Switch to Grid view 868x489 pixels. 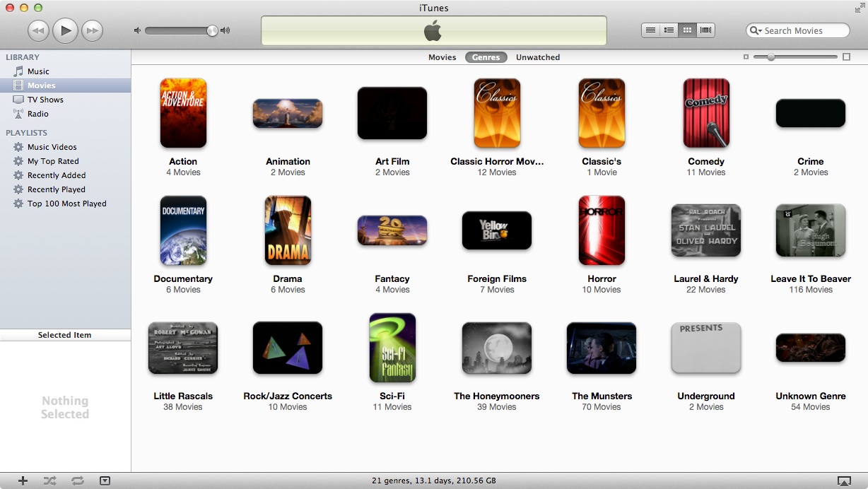click(687, 30)
